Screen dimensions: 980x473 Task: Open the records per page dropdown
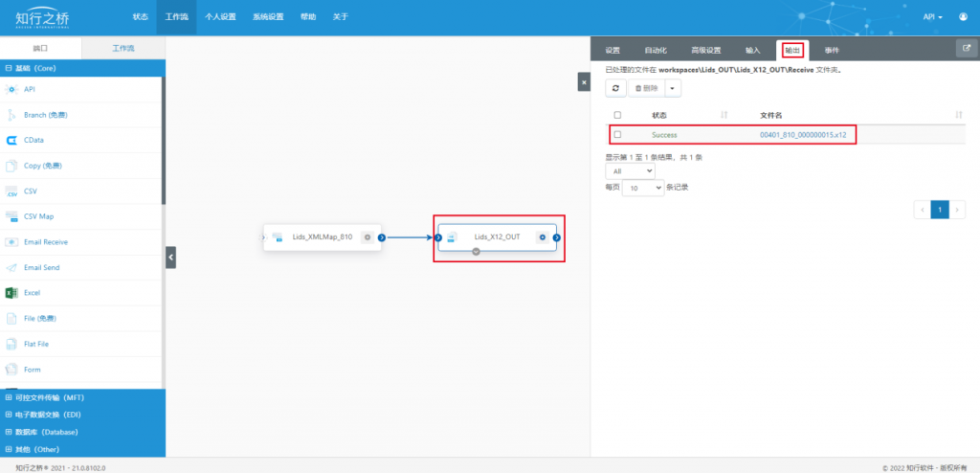click(643, 188)
